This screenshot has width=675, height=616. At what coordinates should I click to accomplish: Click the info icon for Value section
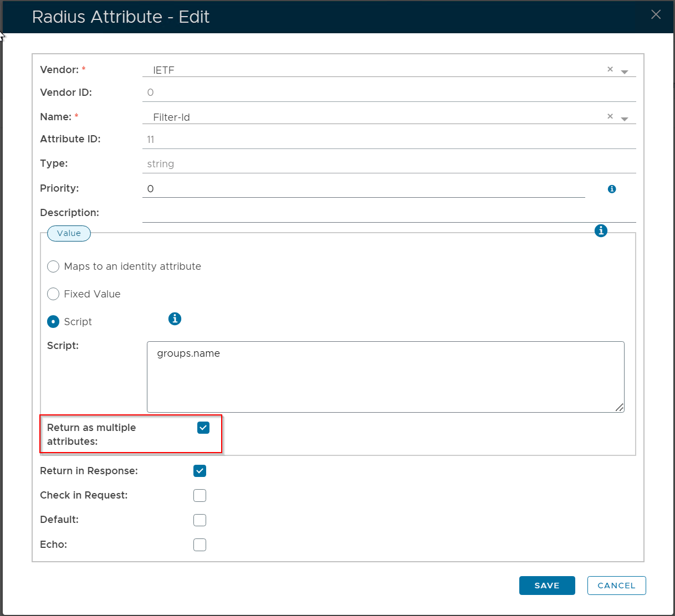[601, 230]
